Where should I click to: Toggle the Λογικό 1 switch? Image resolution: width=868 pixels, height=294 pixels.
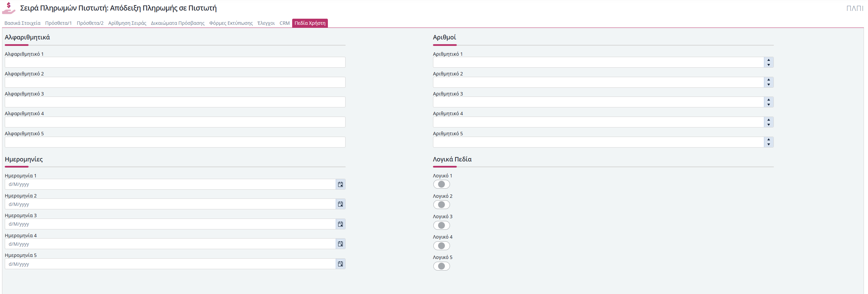[x=441, y=184]
